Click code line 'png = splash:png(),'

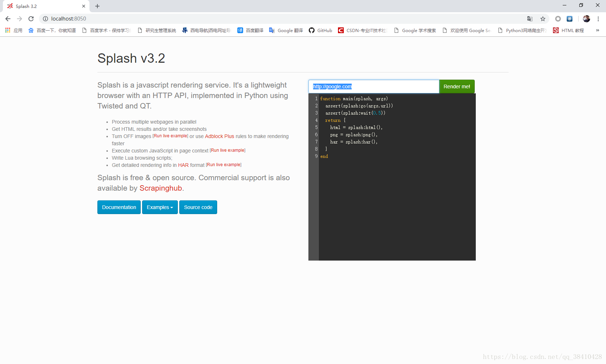353,134
